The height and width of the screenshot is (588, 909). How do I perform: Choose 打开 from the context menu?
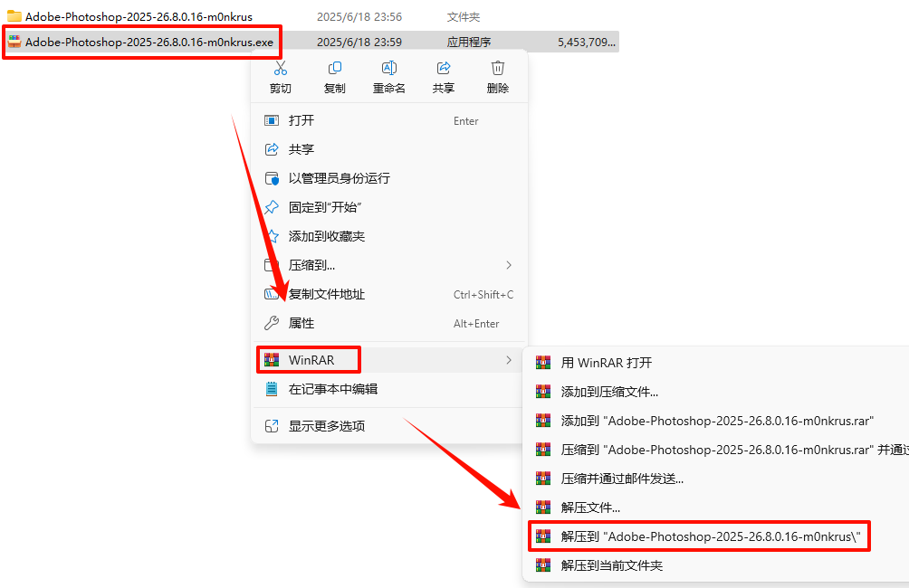coord(389,120)
